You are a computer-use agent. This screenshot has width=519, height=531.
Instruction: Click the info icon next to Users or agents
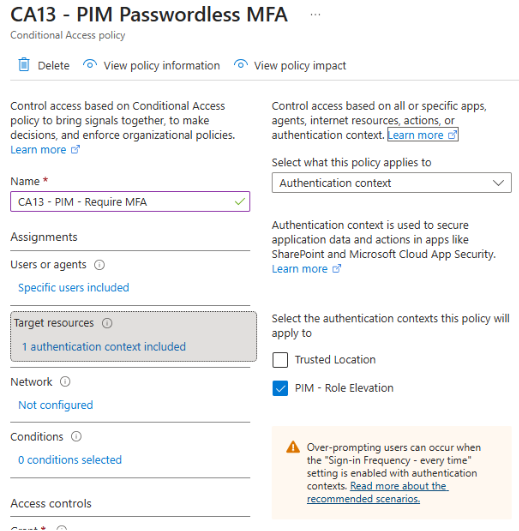tap(99, 265)
